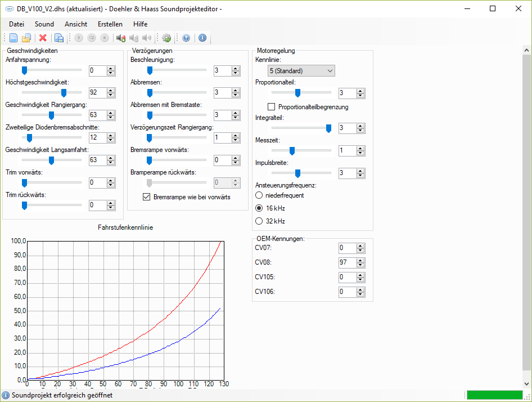Click the greyed stop playback button

point(105,38)
